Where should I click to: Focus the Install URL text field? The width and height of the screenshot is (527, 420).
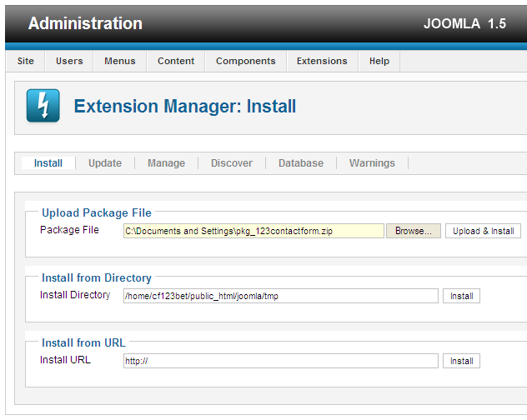(280, 361)
